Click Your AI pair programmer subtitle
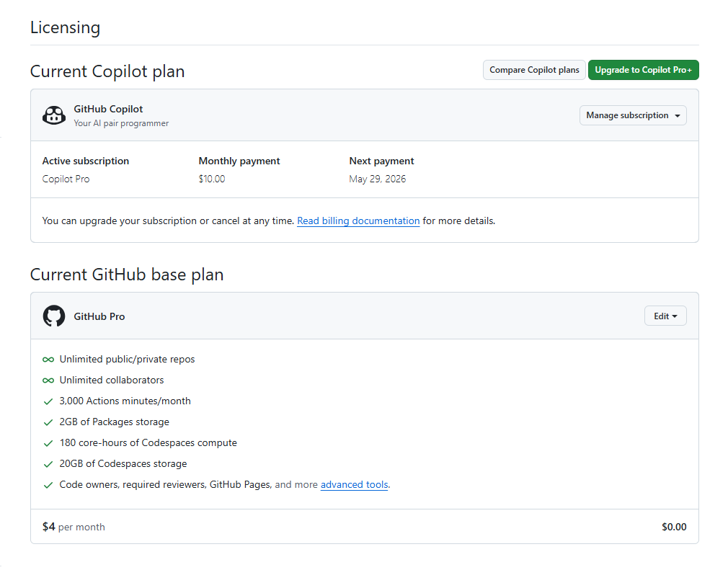728x570 pixels. [x=121, y=123]
